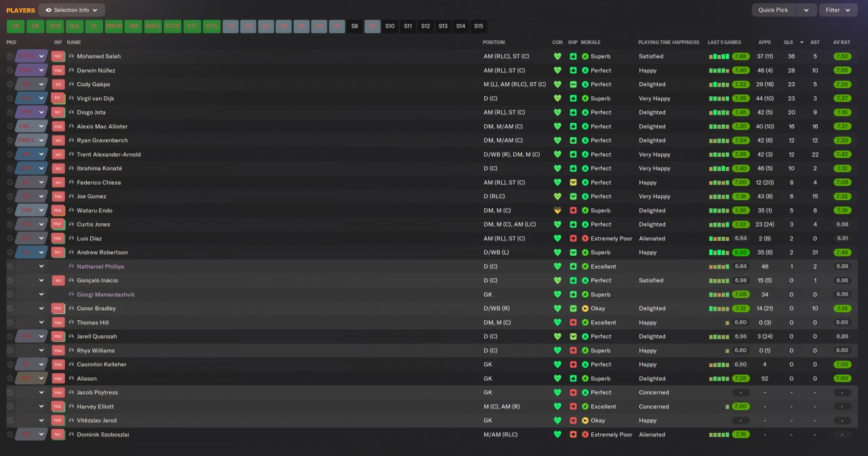Click the Hol info badge for Alisson
The height and width of the screenshot is (456, 868).
58,379
